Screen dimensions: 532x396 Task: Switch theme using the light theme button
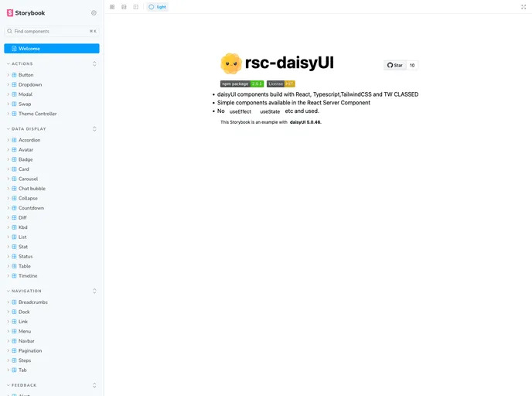[158, 7]
